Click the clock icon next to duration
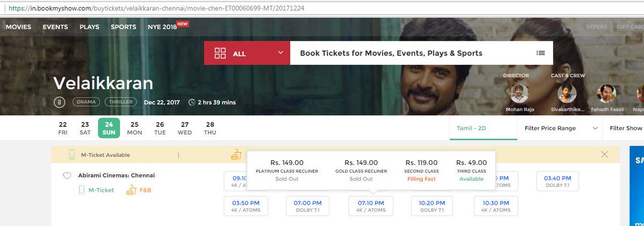 pos(192,102)
